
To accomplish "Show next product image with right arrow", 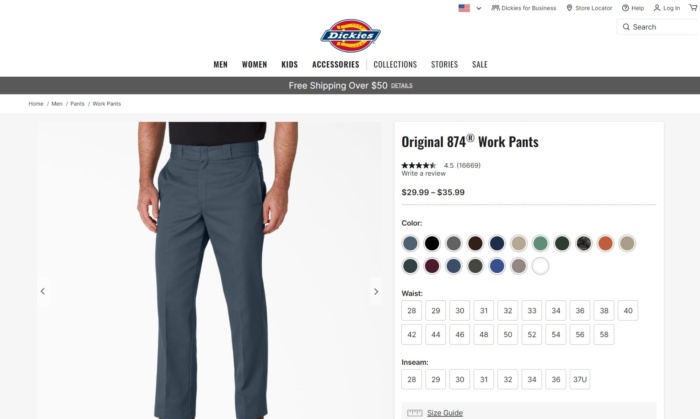I will (376, 291).
